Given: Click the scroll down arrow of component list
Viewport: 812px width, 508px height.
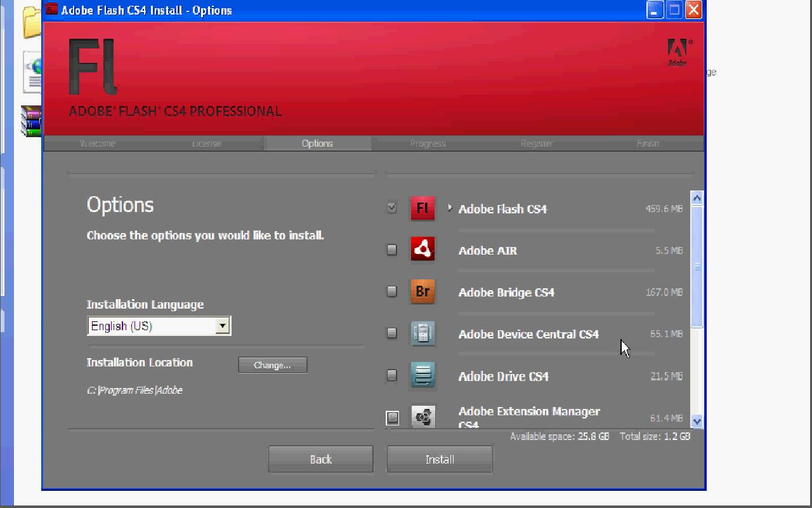Looking at the screenshot, I should (x=697, y=420).
